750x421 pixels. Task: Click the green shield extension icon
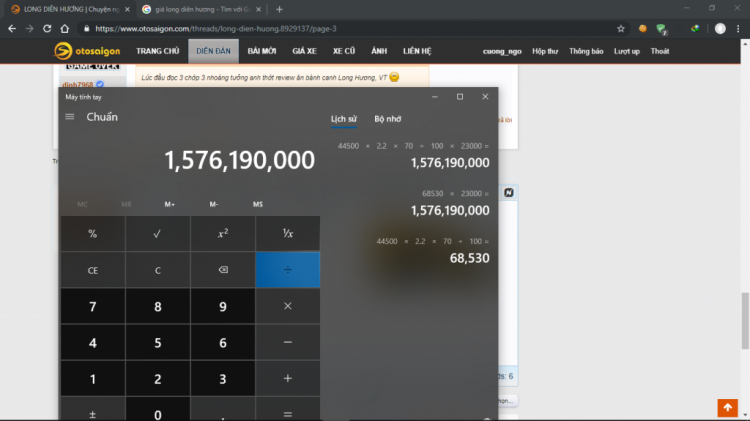662,29
